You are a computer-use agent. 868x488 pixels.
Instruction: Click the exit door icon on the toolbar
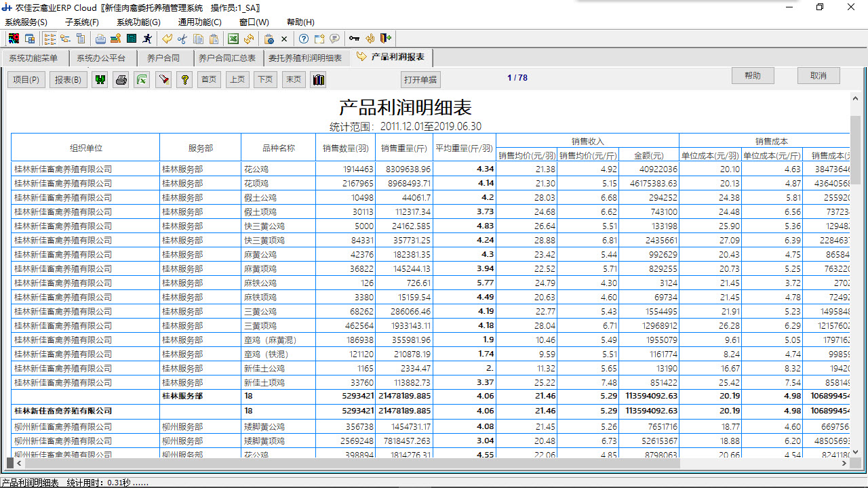click(x=387, y=39)
